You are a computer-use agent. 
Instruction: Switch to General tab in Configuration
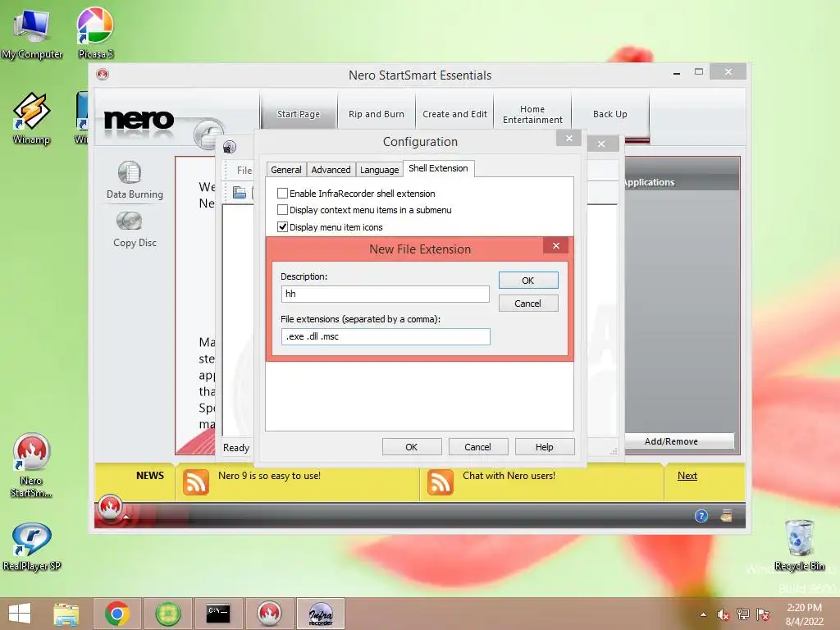click(x=286, y=170)
